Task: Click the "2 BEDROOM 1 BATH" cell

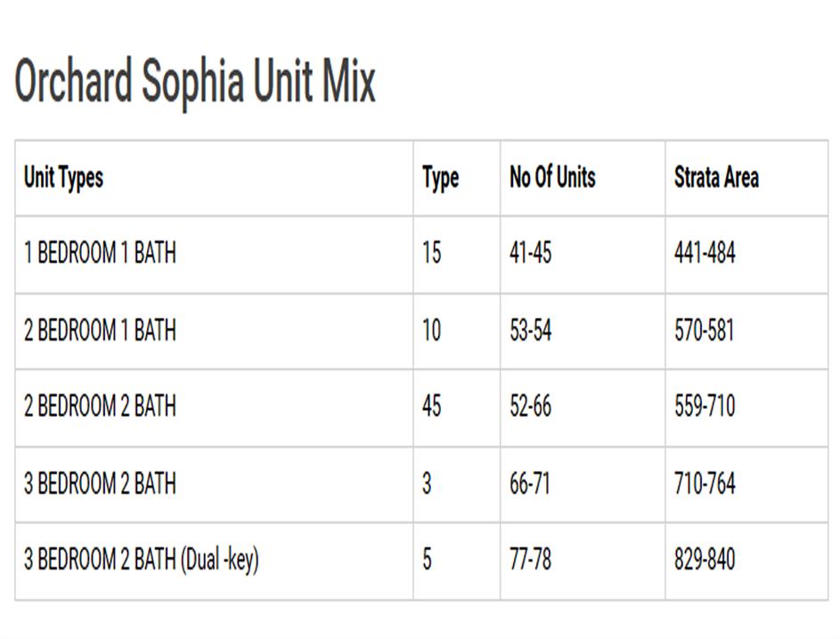Action: tap(100, 332)
